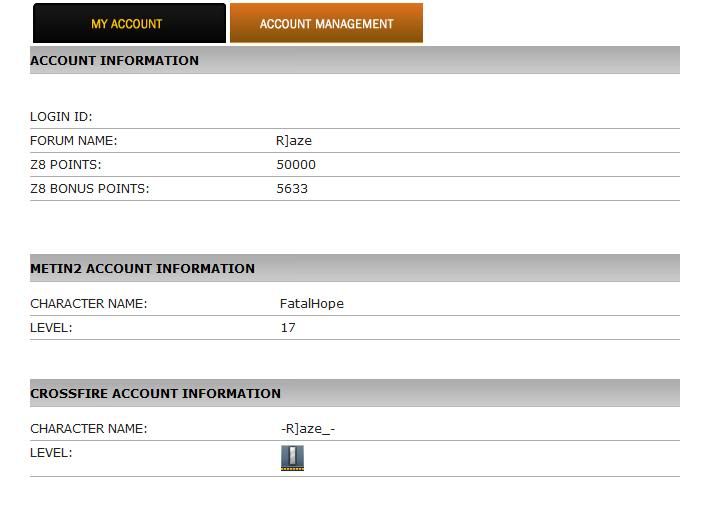704x518 pixels.
Task: Click the Forum Name label
Action: (x=73, y=141)
